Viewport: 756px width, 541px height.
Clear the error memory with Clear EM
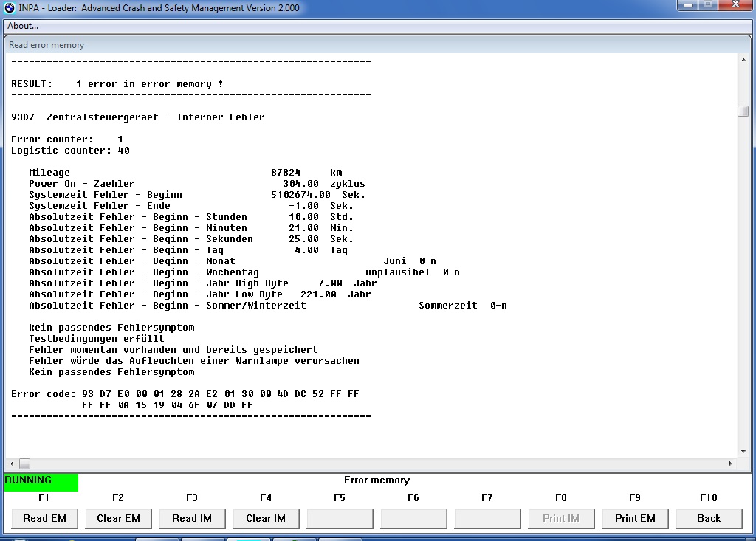pyautogui.click(x=118, y=518)
